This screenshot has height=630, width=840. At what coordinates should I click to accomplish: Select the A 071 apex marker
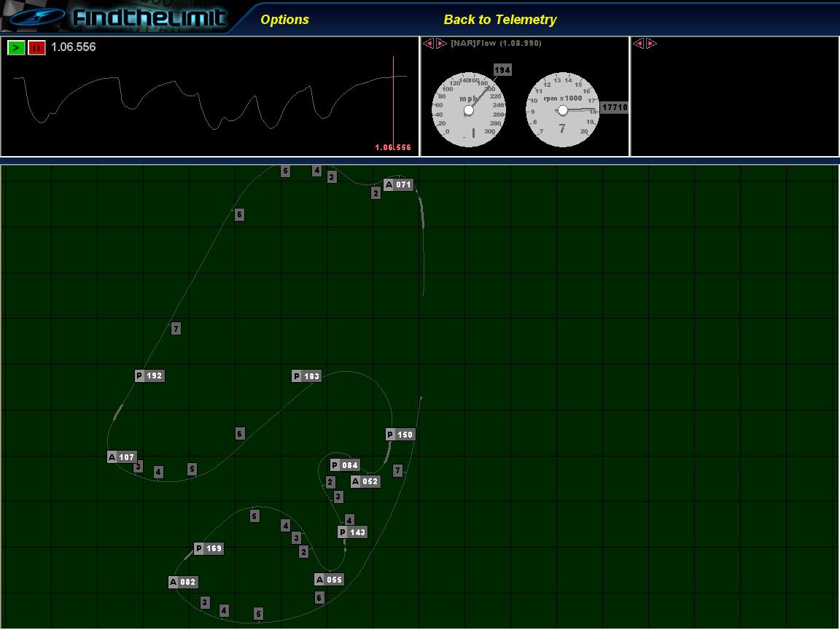(x=399, y=184)
